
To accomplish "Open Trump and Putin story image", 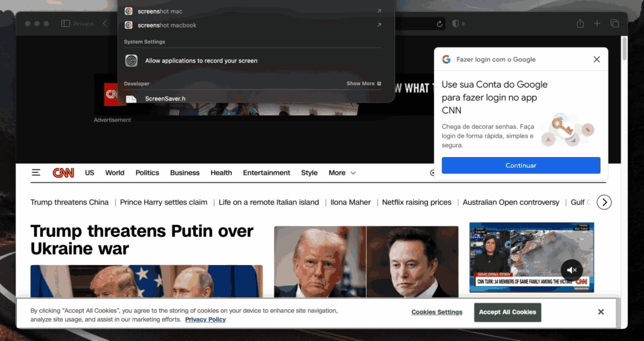I will [x=146, y=281].
